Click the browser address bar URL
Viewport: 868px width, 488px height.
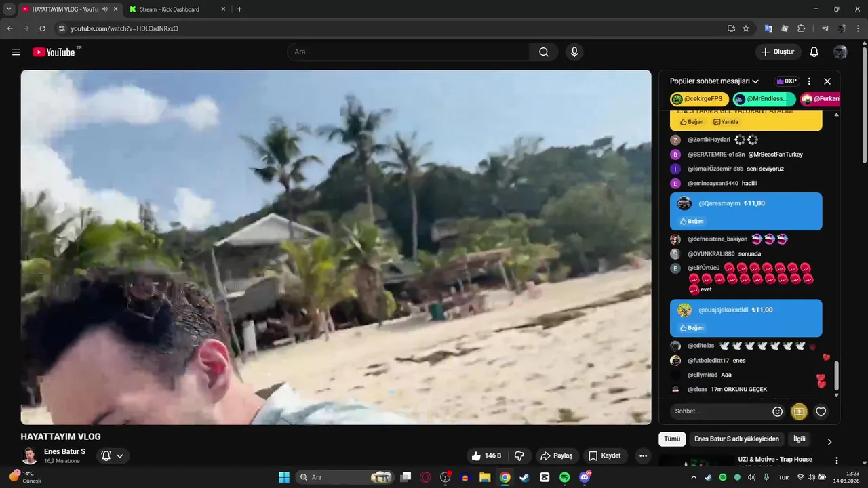[125, 28]
